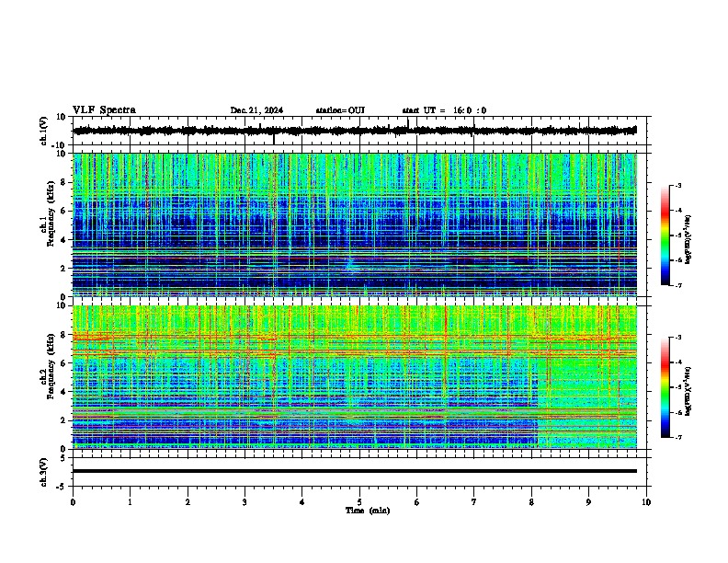Click the "6" kHz tick on ch.1 spectrogram

click(64, 211)
